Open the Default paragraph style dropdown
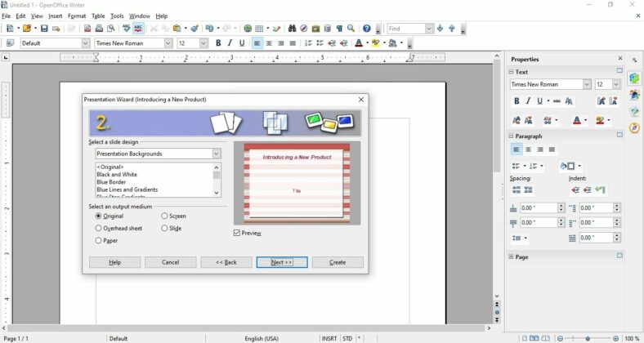This screenshot has height=343, width=644. pyautogui.click(x=86, y=43)
